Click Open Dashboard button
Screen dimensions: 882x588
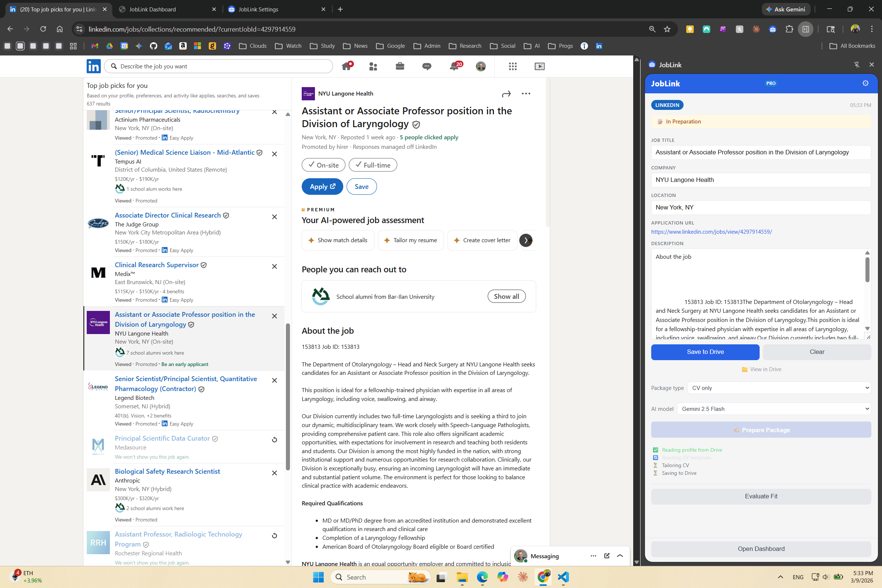(x=761, y=549)
